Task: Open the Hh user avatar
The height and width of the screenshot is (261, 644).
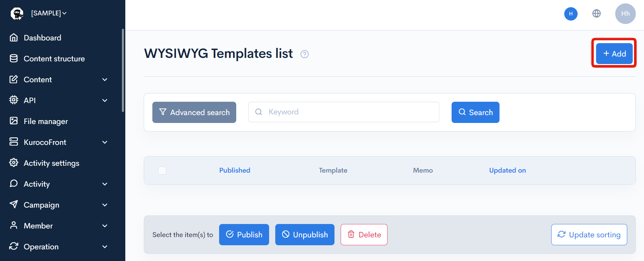Action: (x=625, y=14)
